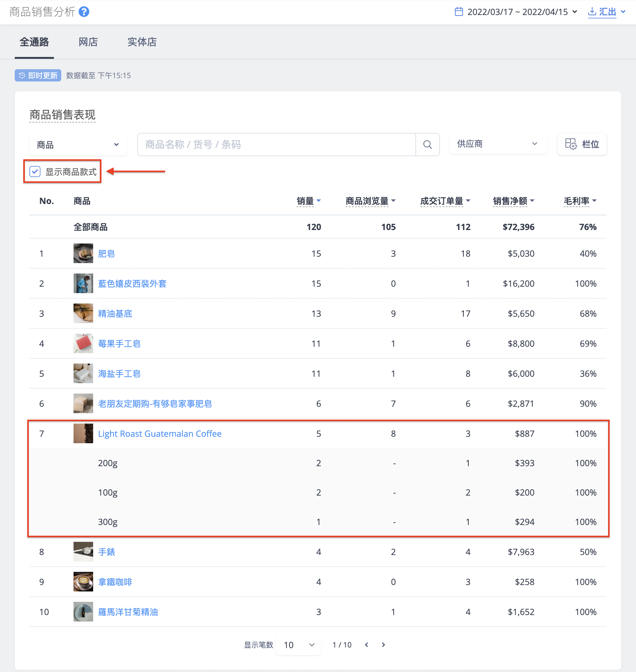This screenshot has width=636, height=672.
Task: Click the 汇出 export download icon
Action: [592, 12]
